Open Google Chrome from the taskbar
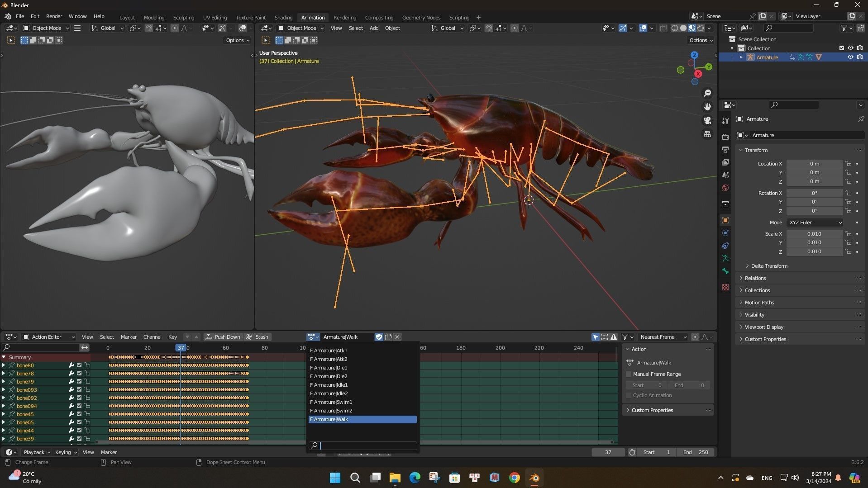This screenshot has width=868, height=488. (x=514, y=478)
